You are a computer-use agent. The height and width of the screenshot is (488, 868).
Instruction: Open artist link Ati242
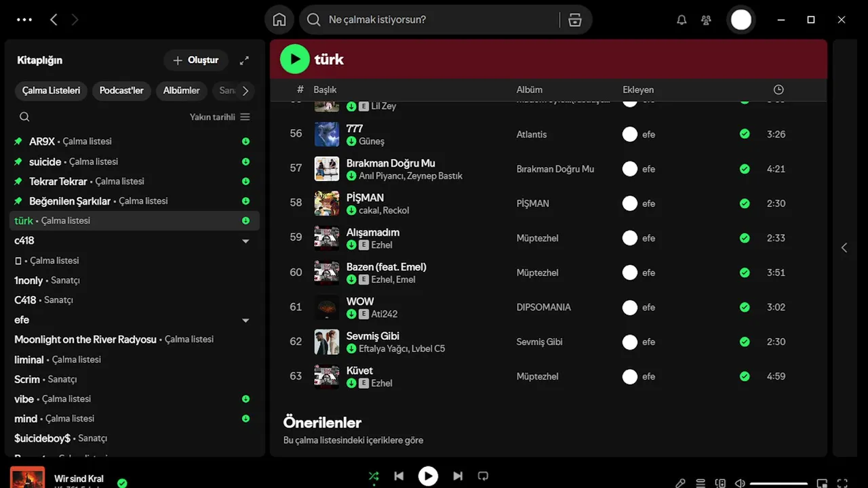384,314
